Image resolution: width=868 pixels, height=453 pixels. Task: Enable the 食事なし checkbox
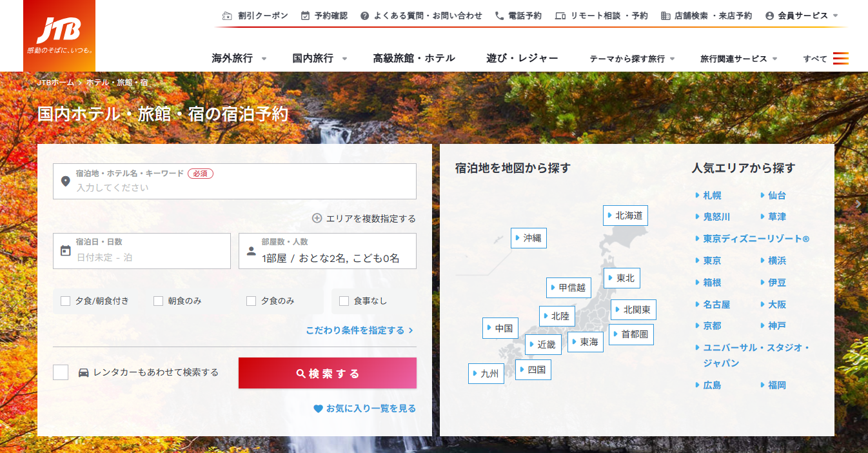click(x=344, y=301)
